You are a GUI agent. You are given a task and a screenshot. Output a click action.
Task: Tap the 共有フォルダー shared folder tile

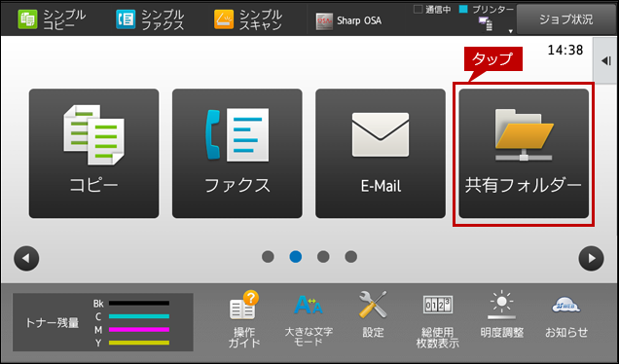click(524, 153)
